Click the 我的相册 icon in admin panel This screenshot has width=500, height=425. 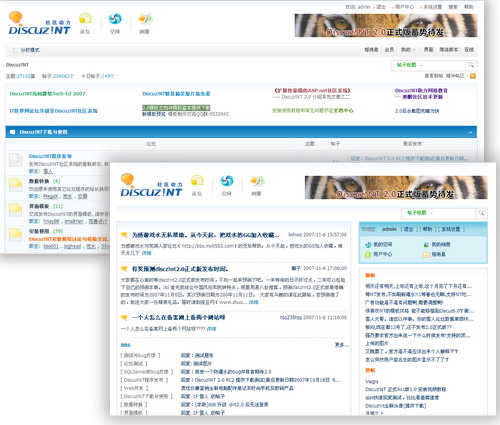point(426,245)
